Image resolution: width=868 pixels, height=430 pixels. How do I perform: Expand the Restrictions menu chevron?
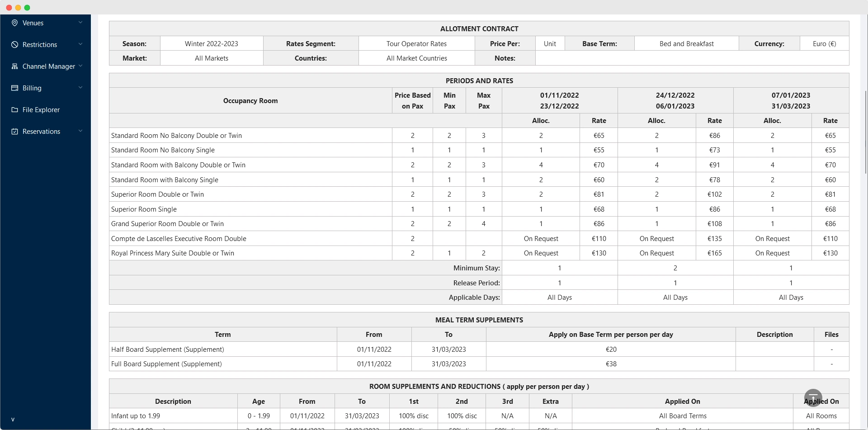click(x=80, y=44)
